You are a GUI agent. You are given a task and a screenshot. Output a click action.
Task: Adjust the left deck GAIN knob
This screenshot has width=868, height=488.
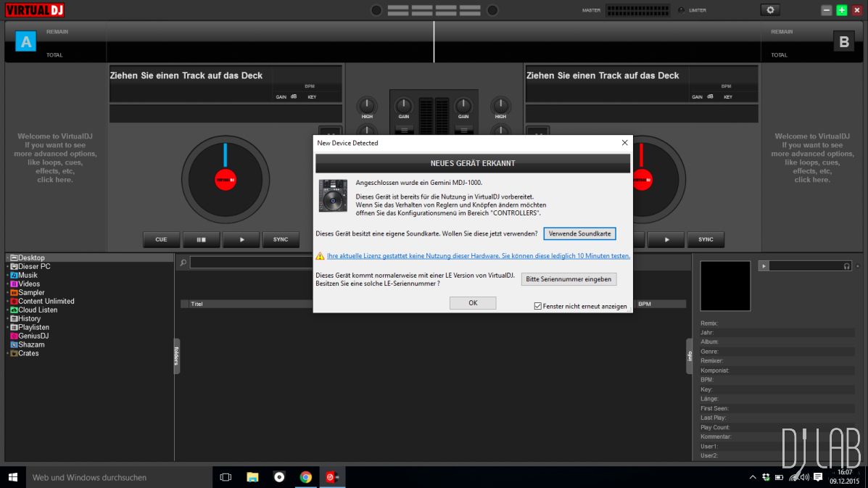pyautogui.click(x=404, y=106)
